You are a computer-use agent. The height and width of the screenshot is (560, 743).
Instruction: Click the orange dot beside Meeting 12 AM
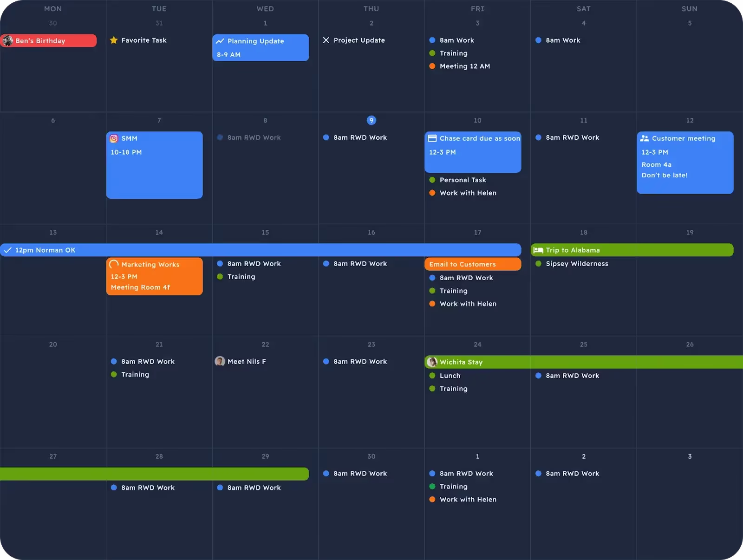pyautogui.click(x=432, y=66)
